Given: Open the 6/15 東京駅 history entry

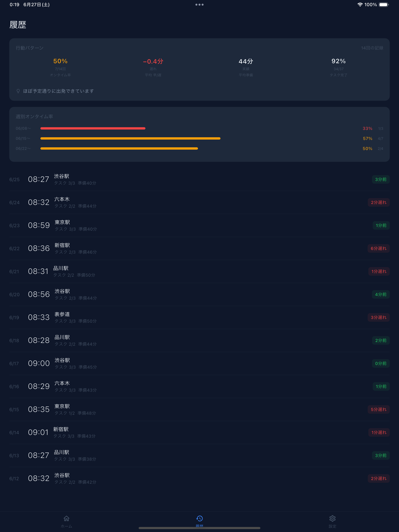Looking at the screenshot, I should [x=199, y=409].
